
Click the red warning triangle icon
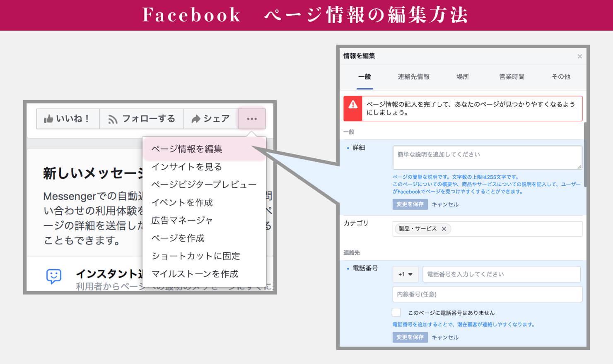click(x=353, y=105)
